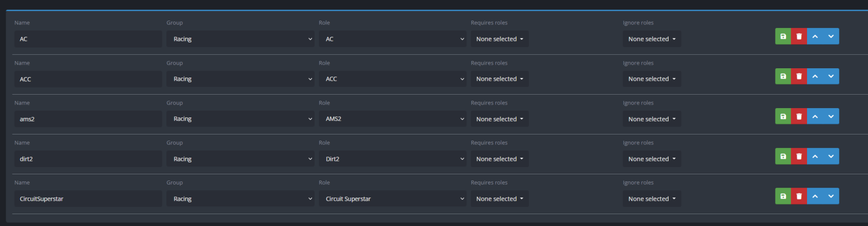Open the Group dropdown for dirt2 row
868x226 pixels.
[240, 159]
